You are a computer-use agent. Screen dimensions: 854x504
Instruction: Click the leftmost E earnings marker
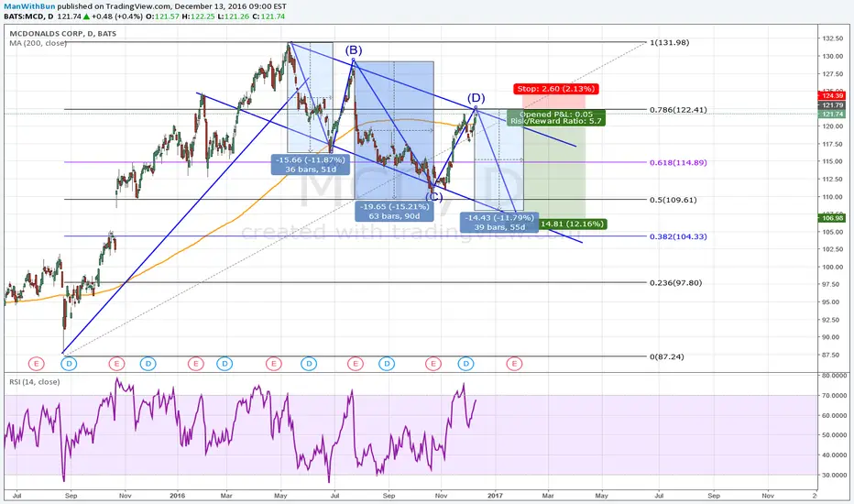[36, 364]
